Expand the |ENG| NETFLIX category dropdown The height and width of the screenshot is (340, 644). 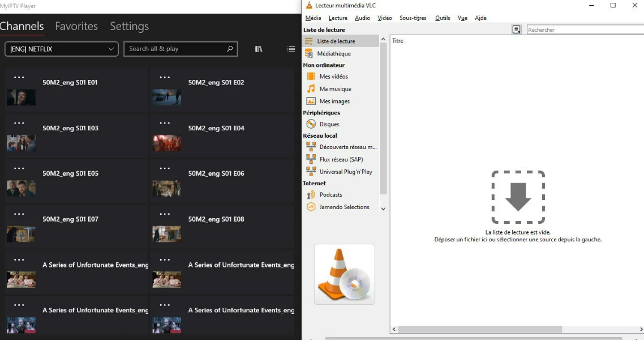click(62, 49)
